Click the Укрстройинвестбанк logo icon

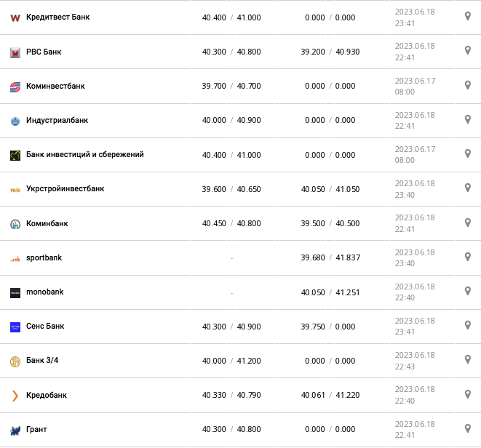tap(15, 189)
